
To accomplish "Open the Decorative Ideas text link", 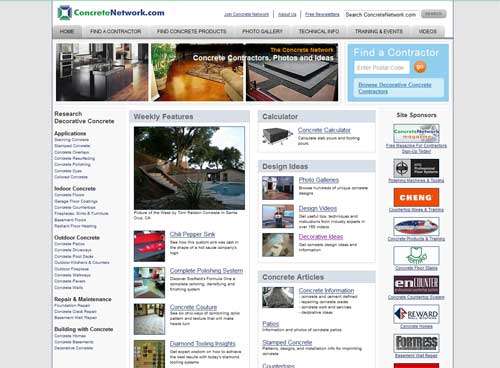I will pyautogui.click(x=321, y=237).
